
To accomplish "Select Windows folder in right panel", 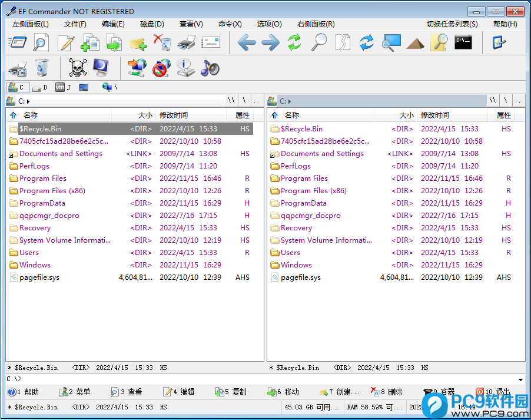I will [392, 265].
